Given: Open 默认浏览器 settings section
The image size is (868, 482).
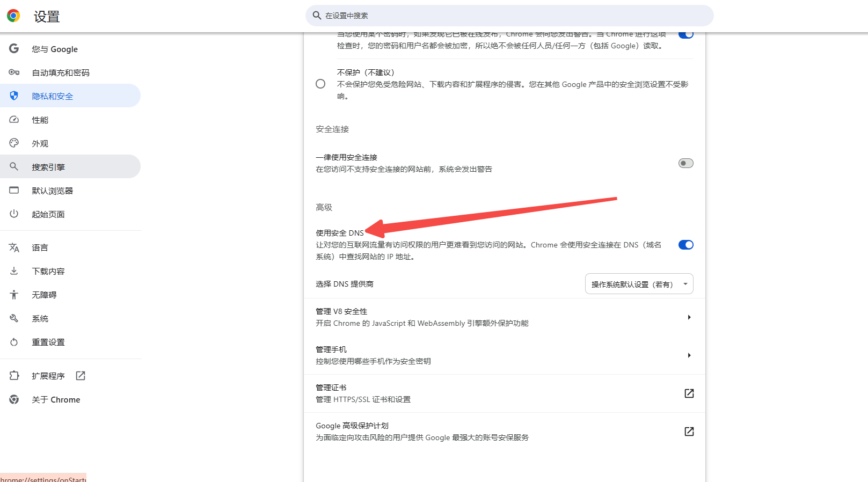Looking at the screenshot, I should click(70, 191).
